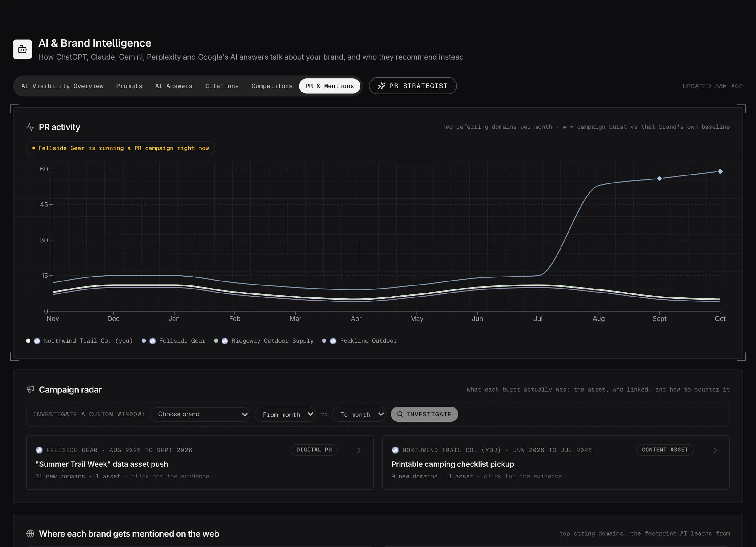Click the Fellside Gear favicon in chart legend

coord(152,341)
